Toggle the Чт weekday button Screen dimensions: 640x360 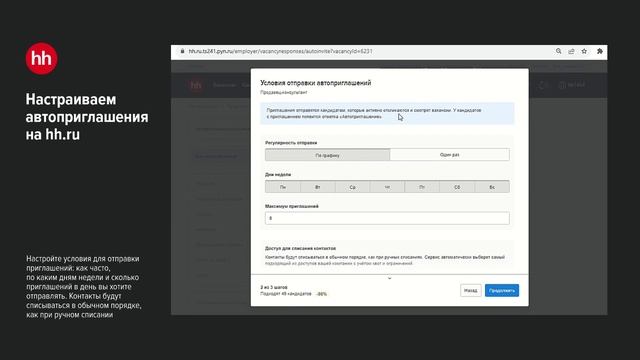(387, 187)
